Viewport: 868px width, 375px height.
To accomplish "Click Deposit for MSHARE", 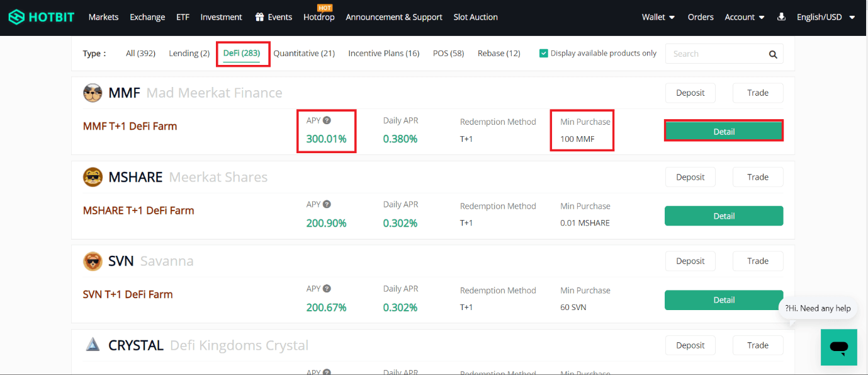I will pos(690,177).
